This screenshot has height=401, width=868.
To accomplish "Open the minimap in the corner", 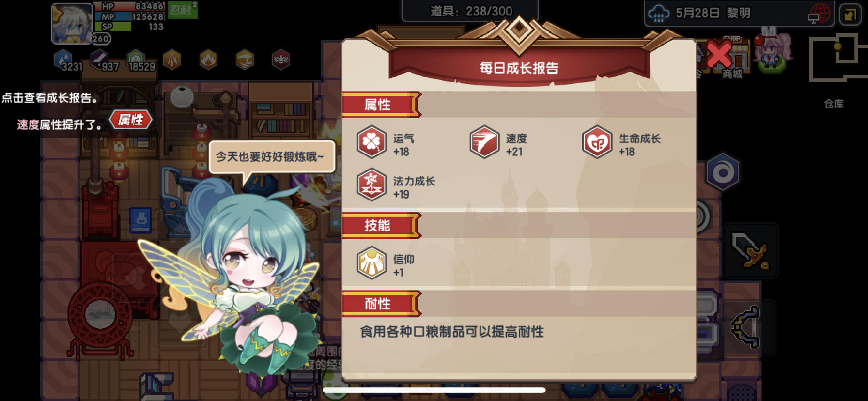I will (x=838, y=56).
